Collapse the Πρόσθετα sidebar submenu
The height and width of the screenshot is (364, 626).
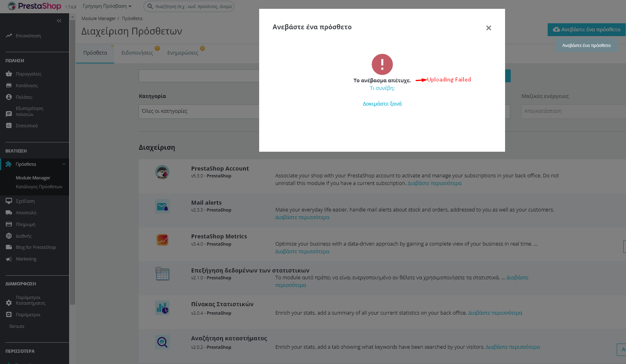pos(63,164)
